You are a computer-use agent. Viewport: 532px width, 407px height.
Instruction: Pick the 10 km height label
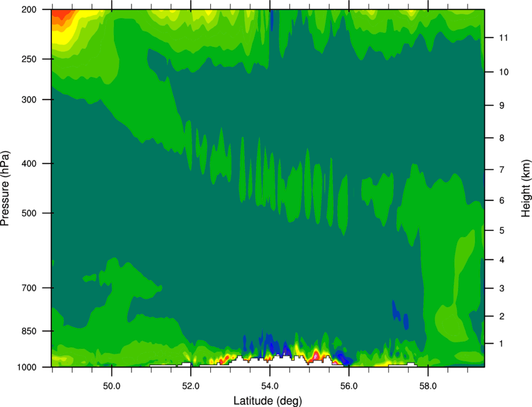tap(504, 72)
